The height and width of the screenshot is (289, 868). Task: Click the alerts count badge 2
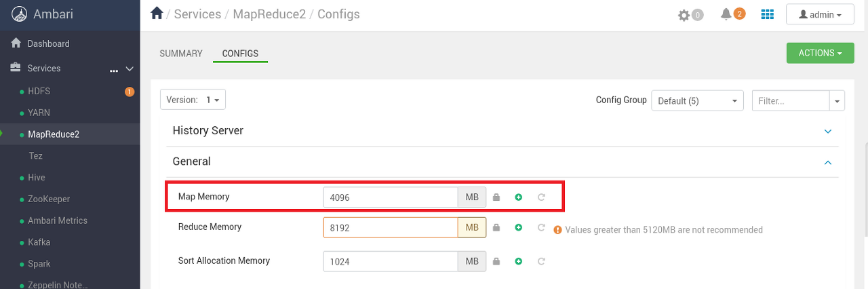[739, 14]
